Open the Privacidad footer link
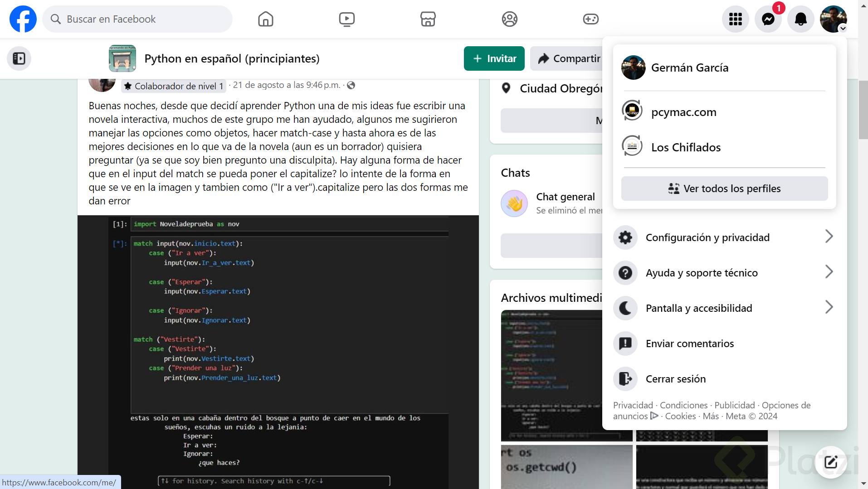This screenshot has width=868, height=489. [x=633, y=405]
